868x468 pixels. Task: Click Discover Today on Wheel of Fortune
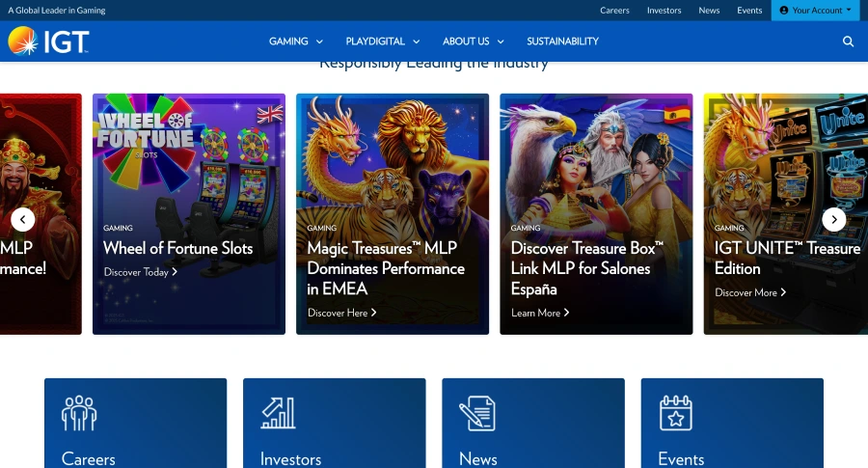click(140, 272)
